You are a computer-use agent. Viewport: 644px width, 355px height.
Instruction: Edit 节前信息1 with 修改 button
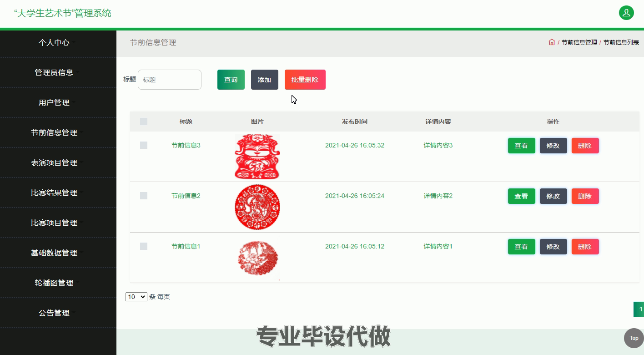click(553, 247)
